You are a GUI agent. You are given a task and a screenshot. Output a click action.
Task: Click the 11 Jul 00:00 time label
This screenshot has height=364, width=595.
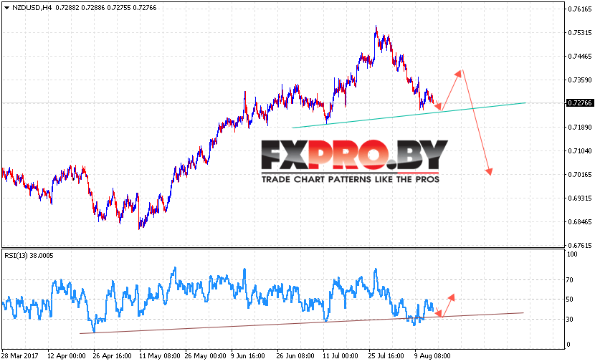[340, 355]
